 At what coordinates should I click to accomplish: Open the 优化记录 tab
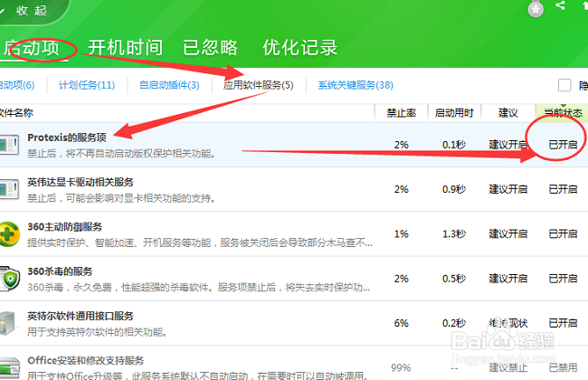coord(300,48)
